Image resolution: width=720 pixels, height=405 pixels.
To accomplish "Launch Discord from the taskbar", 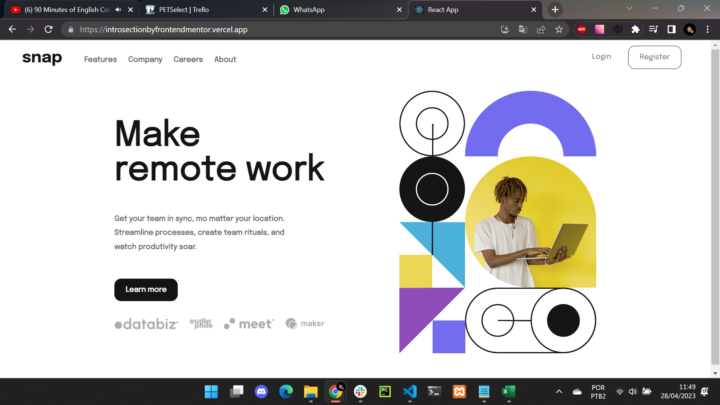I will (261, 392).
